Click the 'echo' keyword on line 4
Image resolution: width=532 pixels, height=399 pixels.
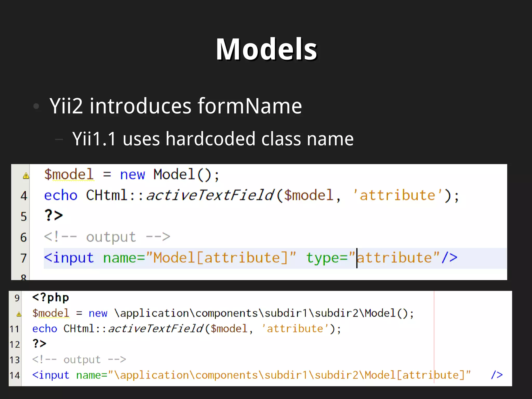click(x=61, y=195)
